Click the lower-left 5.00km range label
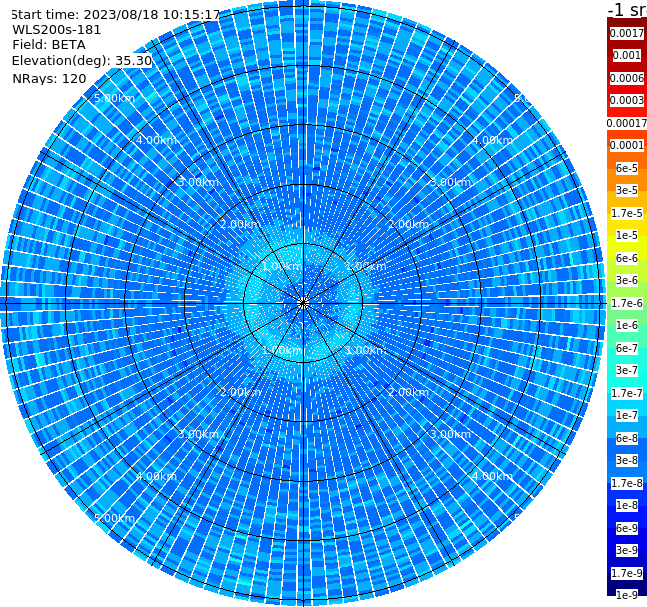 point(115,518)
